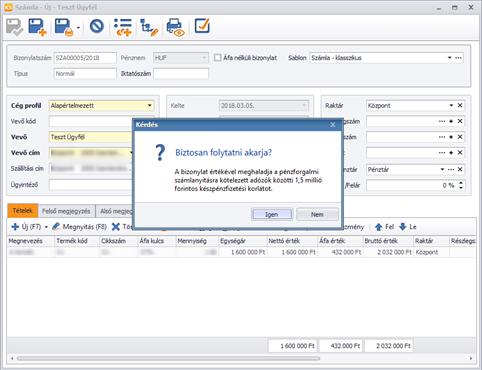482x370 pixels.
Task: Click the save and new icon
Action: pyautogui.click(x=37, y=27)
